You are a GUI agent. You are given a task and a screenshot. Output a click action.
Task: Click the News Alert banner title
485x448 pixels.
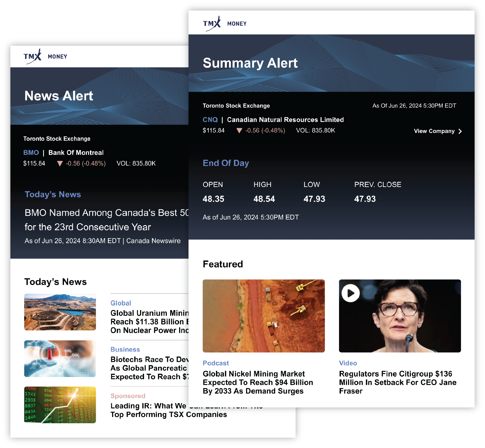[x=59, y=96]
